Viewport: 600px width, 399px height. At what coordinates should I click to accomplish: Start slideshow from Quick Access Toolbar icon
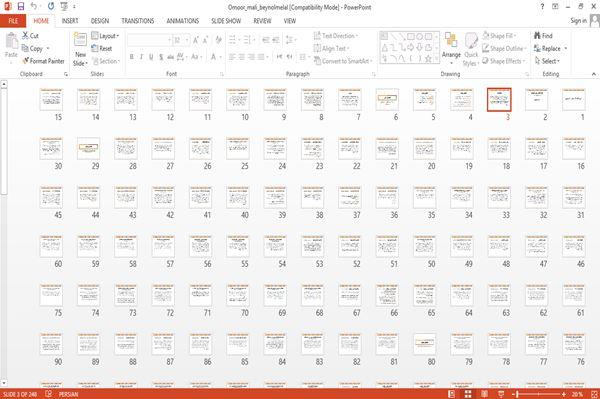pyautogui.click(x=64, y=7)
